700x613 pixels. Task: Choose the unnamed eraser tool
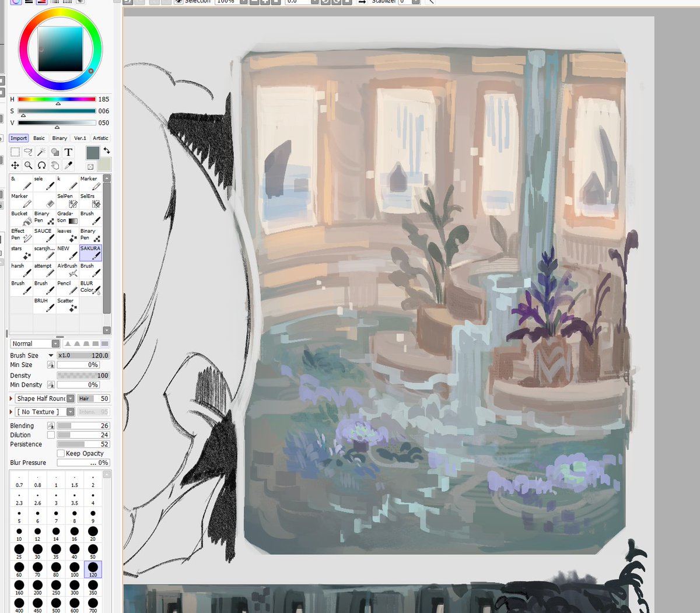44,200
